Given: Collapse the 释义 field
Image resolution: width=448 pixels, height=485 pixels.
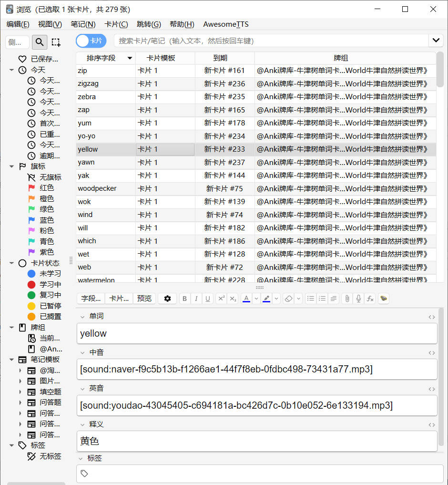Looking at the screenshot, I should (x=82, y=425).
